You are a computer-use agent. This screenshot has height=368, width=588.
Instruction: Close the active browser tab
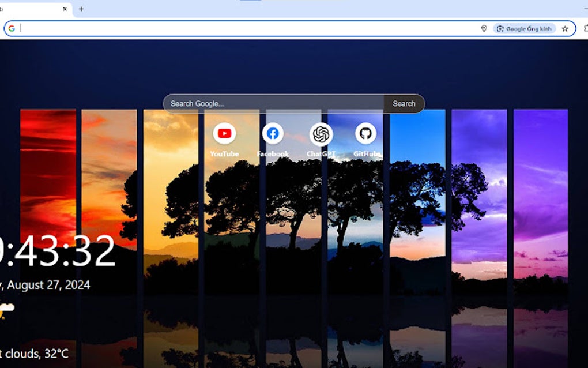64,9
